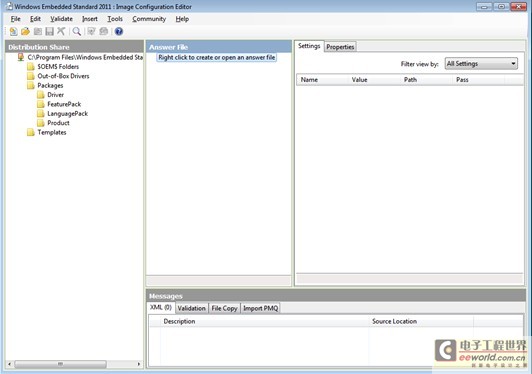Minimize the Image Configuration Editor window
The height and width of the screenshot is (374, 532).
click(484, 6)
